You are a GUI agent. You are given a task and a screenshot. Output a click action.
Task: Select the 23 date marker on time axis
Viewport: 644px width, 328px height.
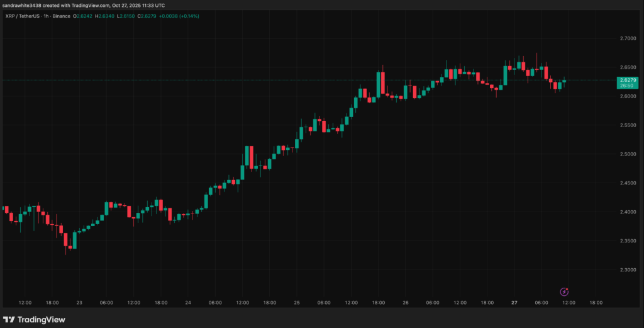pyautogui.click(x=79, y=303)
